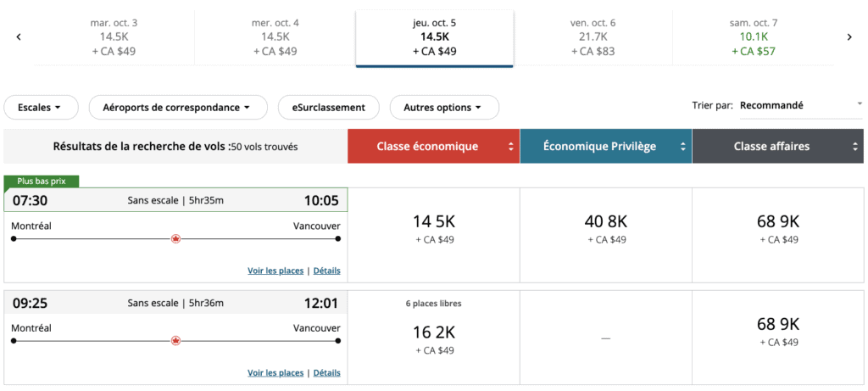Select the mar. oct. 3 date tab
The image size is (868, 391).
click(114, 36)
